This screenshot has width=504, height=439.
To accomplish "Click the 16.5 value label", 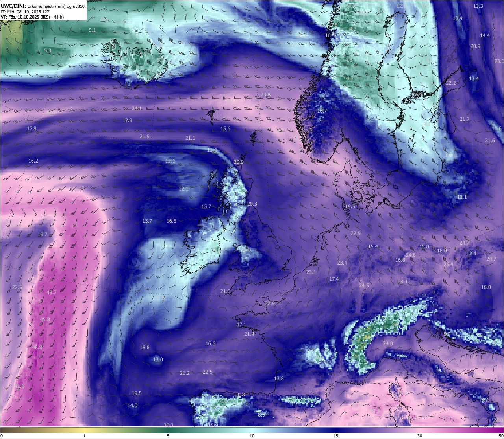I will click(171, 221).
